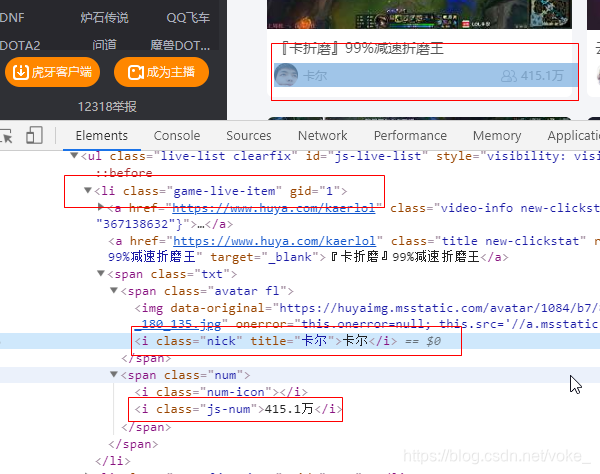Open the 12318举报 link
The width and height of the screenshot is (600, 474).
click(107, 107)
